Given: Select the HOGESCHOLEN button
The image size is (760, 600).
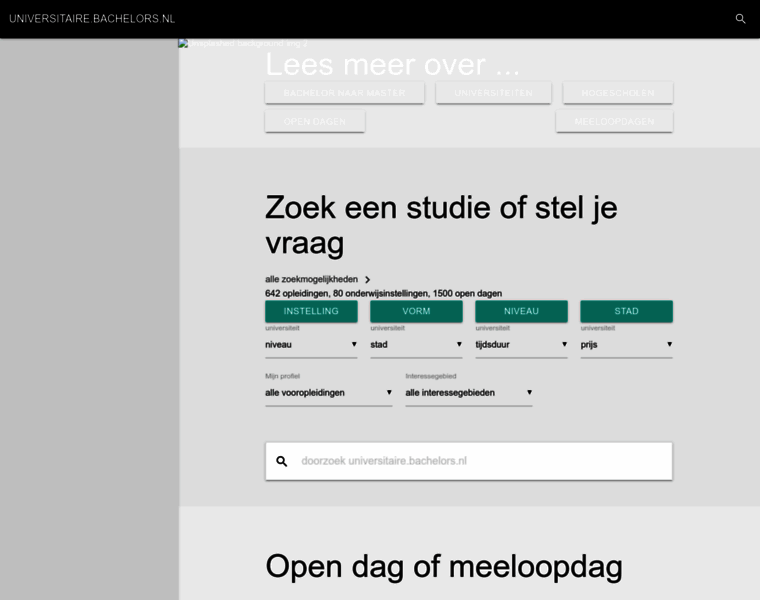Looking at the screenshot, I should point(618,93).
